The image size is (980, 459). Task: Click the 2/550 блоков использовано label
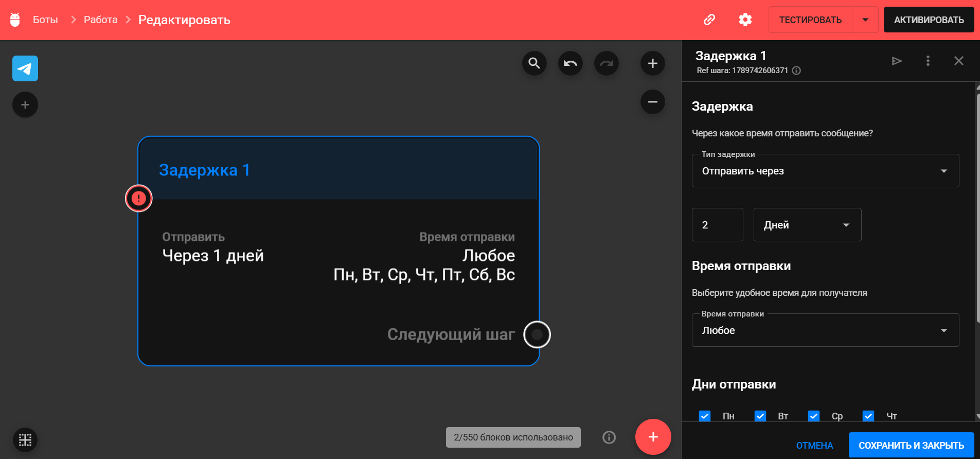(513, 437)
